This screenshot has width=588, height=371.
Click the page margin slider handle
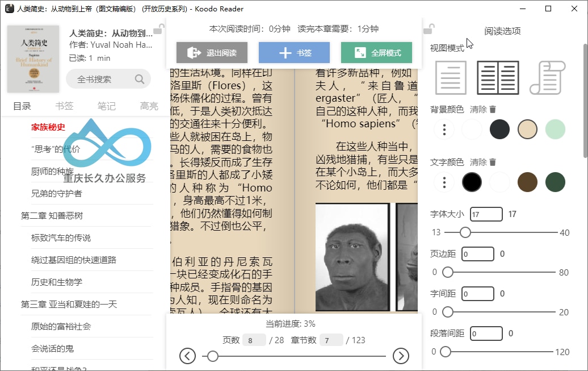point(447,272)
